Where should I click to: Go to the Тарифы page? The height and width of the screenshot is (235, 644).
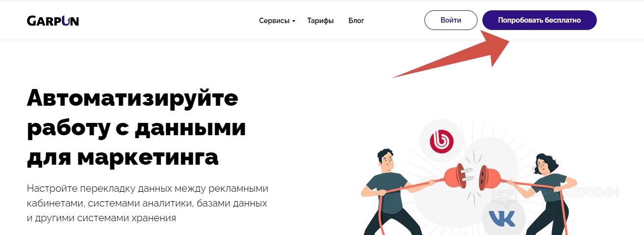320,21
